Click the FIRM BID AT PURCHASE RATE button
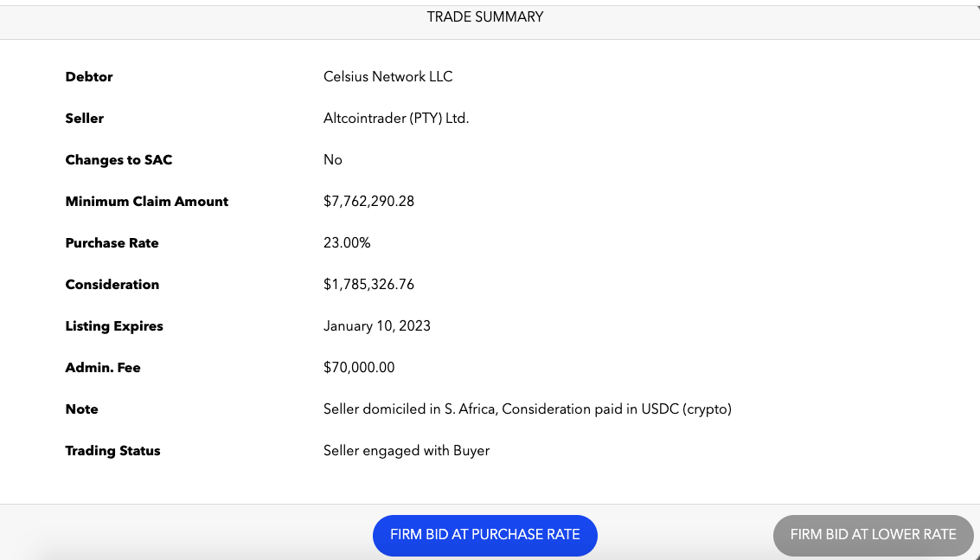Viewport: 980px width, 560px height. tap(484, 535)
